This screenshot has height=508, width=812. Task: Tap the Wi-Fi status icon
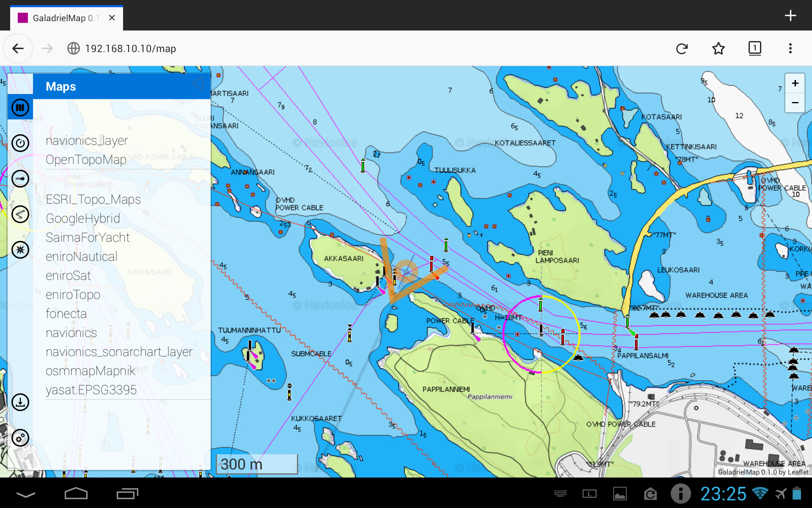[x=760, y=493]
